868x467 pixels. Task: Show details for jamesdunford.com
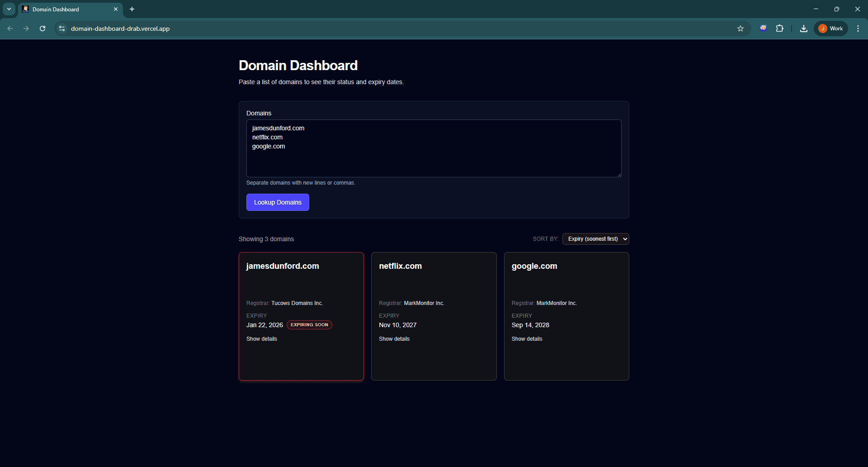(261, 338)
